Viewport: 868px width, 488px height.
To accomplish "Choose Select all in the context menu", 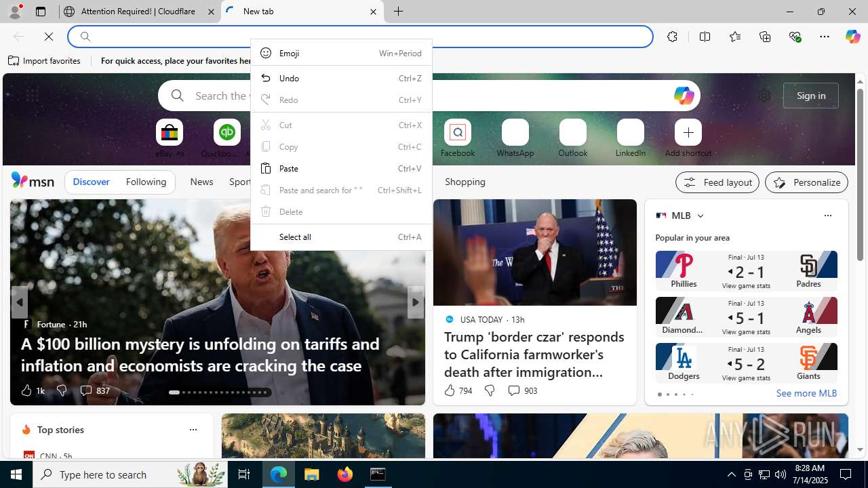I will tap(341, 237).
